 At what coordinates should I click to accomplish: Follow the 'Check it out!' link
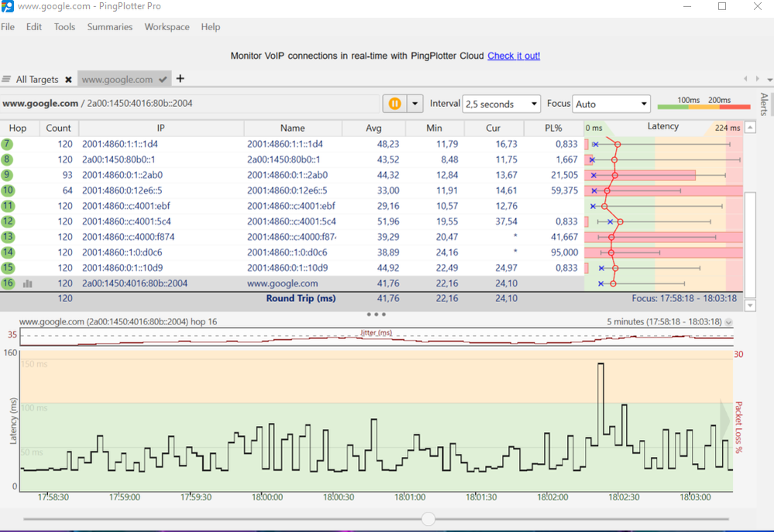pos(514,56)
